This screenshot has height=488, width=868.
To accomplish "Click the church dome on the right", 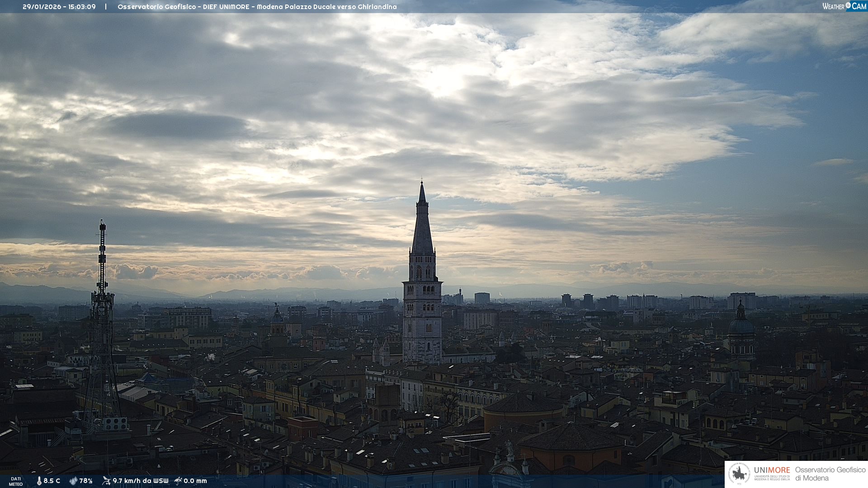I will click(741, 325).
